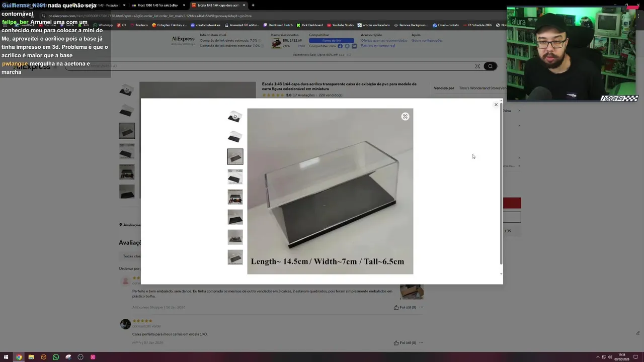
Task: Open the 'articles on RaceFans' bookmark
Action: coord(374,25)
